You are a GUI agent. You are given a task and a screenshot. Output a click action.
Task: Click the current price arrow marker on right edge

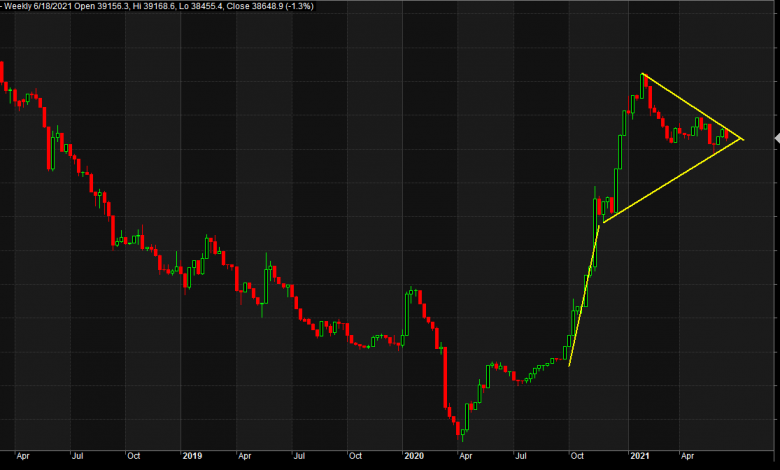[x=775, y=139]
